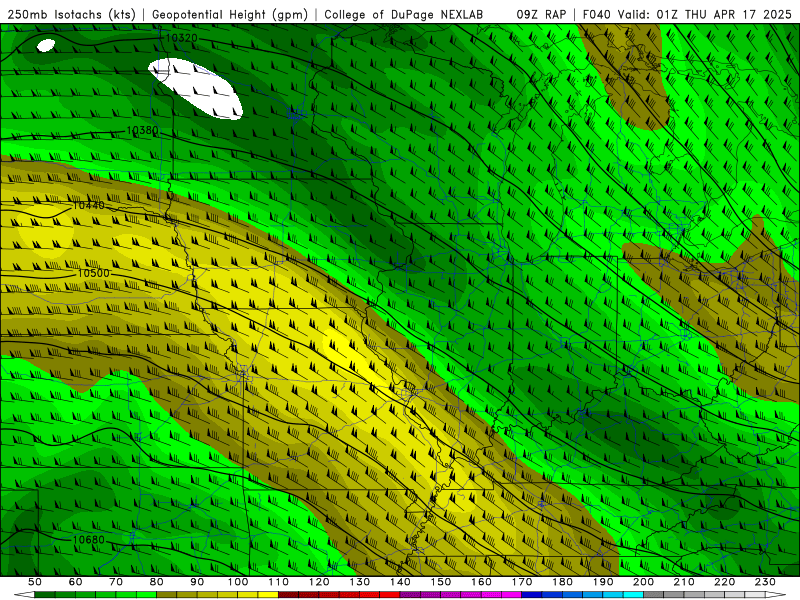The width and height of the screenshot is (800, 600).
Task: Click the large white low-wind oval on the map
Action: tap(195, 88)
